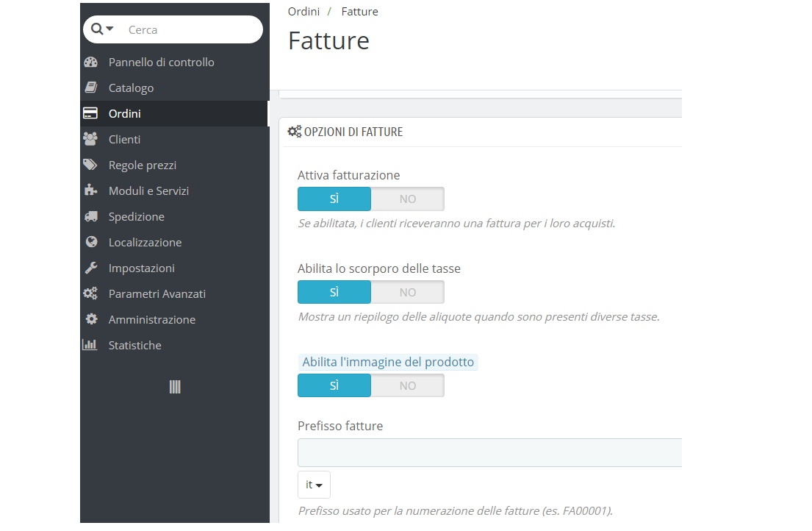This screenshot has height=531, width=812.
Task: Set Attiva fatturazione to NO
Action: pos(407,199)
